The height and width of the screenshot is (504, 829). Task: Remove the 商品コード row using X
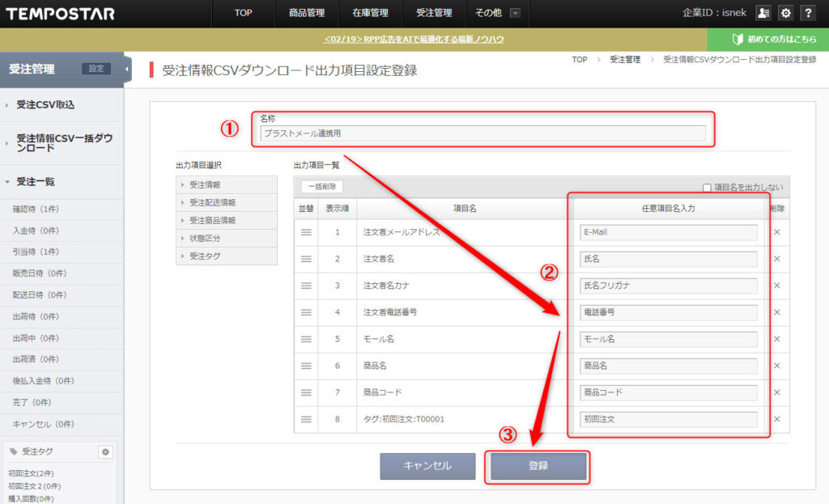click(x=776, y=392)
